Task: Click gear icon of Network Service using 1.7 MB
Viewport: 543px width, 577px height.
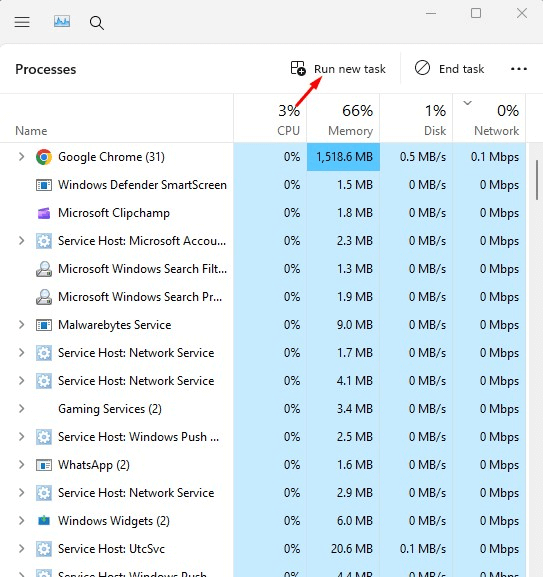Action: (44, 353)
